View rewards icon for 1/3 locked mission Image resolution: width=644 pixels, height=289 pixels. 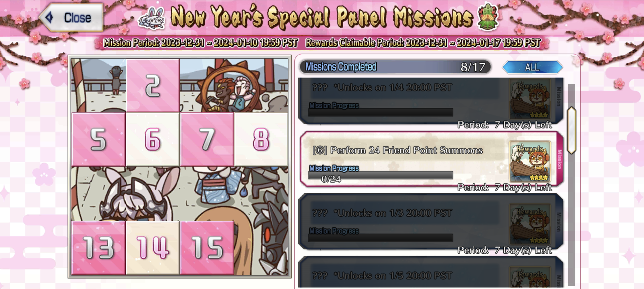530,224
